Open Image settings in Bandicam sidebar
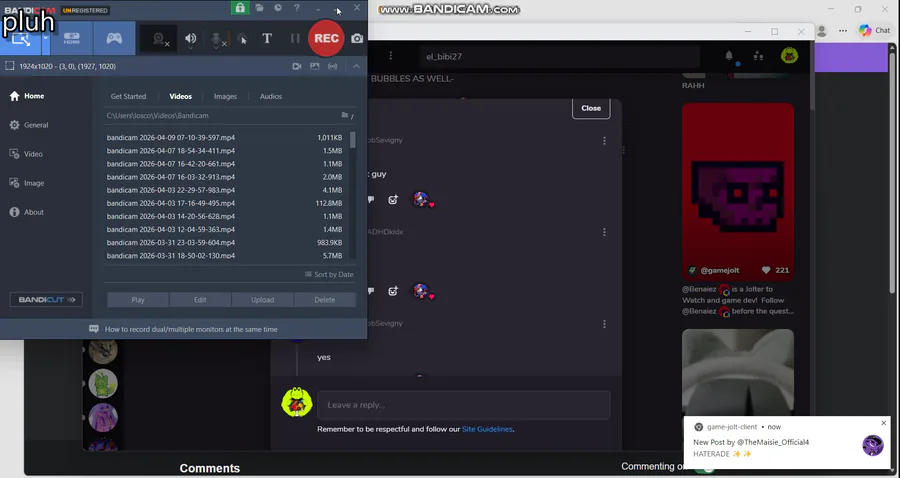 click(26, 183)
